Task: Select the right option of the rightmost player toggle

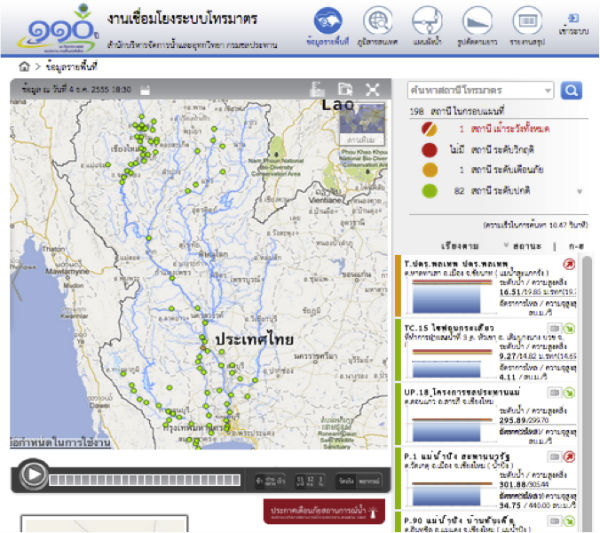Action: click(x=369, y=481)
